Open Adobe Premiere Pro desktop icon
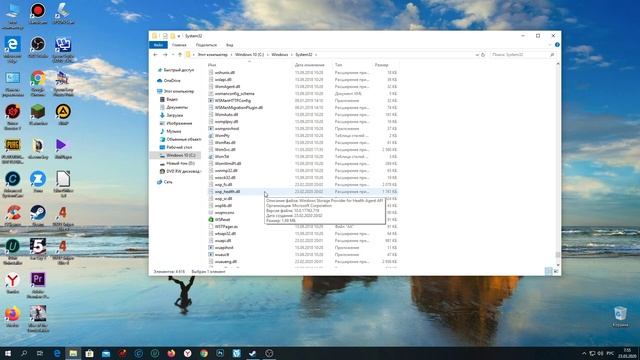Image resolution: width=640 pixels, height=360 pixels. click(x=38, y=285)
